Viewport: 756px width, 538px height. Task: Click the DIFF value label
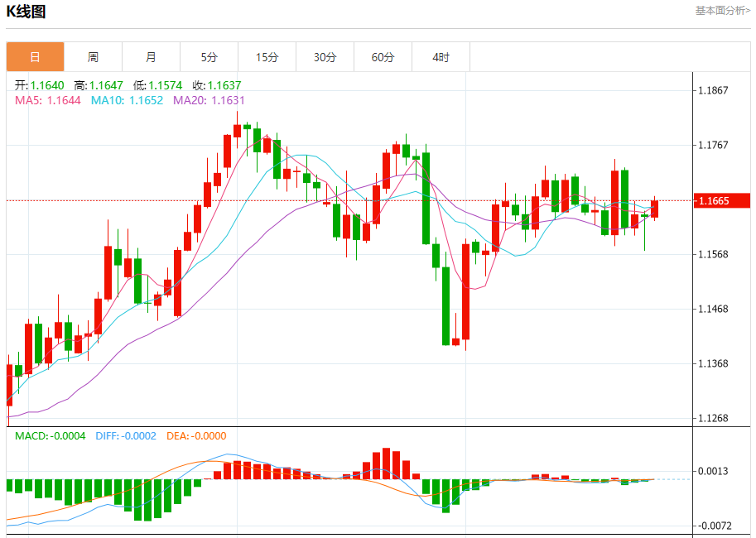pos(126,436)
